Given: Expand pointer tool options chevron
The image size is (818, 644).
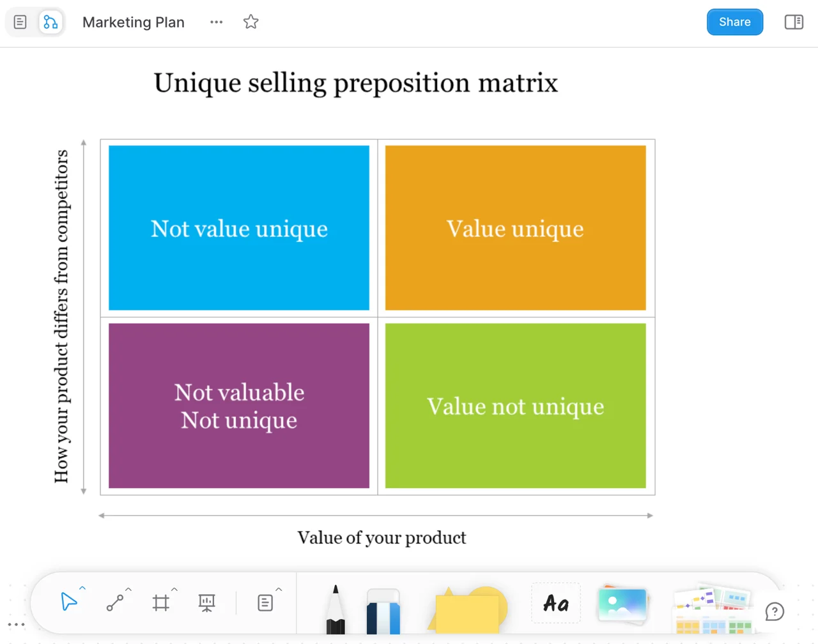Looking at the screenshot, I should (82, 588).
